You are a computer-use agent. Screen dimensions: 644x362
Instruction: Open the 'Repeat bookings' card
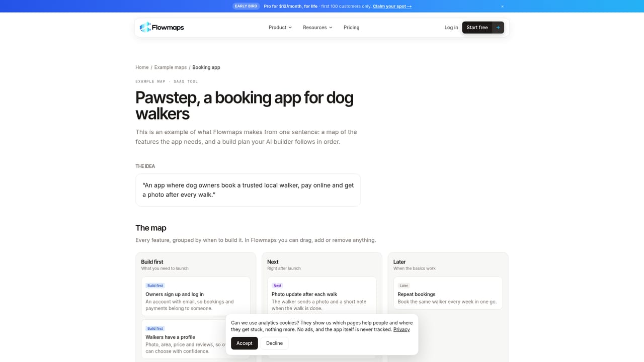448,293
